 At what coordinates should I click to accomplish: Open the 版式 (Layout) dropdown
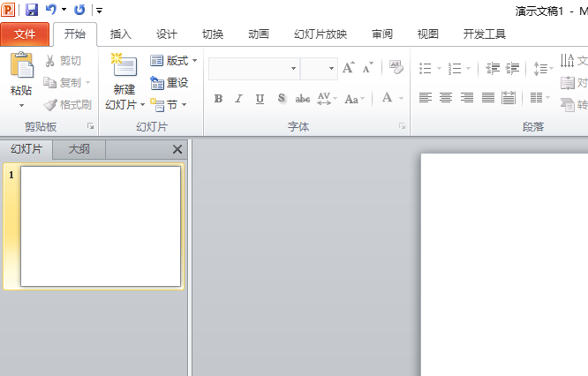point(174,60)
